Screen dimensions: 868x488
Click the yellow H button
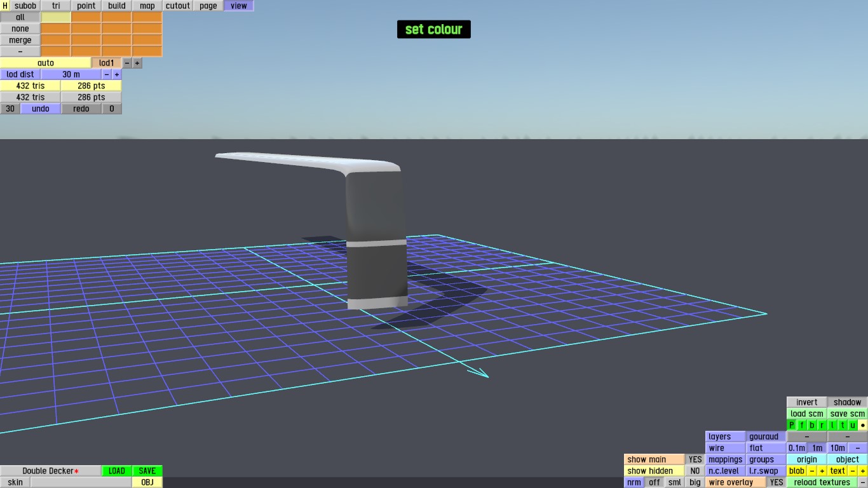(5, 6)
